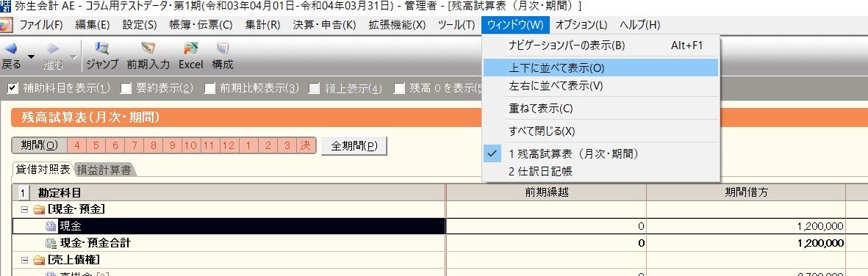868x276 pixels.
Task: Close the ウィンドウ(W) menu
Action: [515, 25]
